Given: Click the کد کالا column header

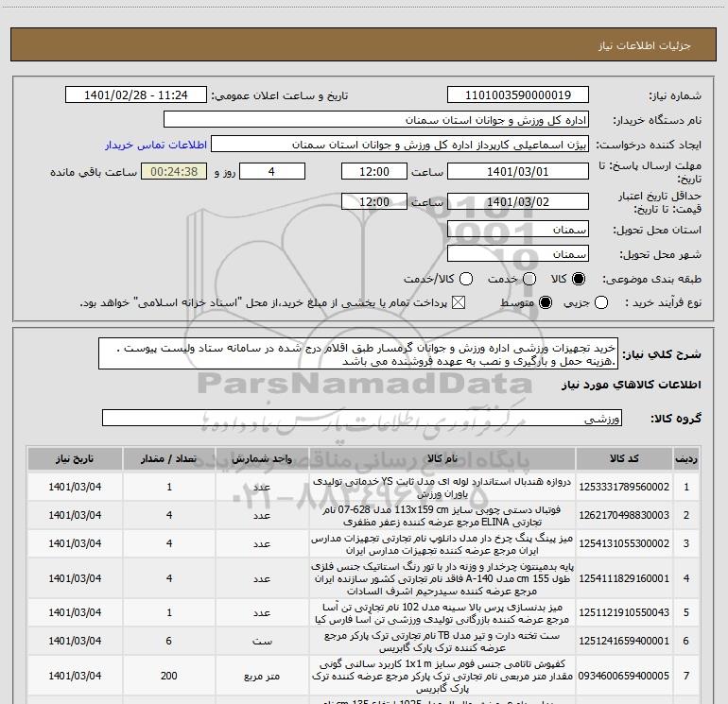Looking at the screenshot, I should coord(624,458).
